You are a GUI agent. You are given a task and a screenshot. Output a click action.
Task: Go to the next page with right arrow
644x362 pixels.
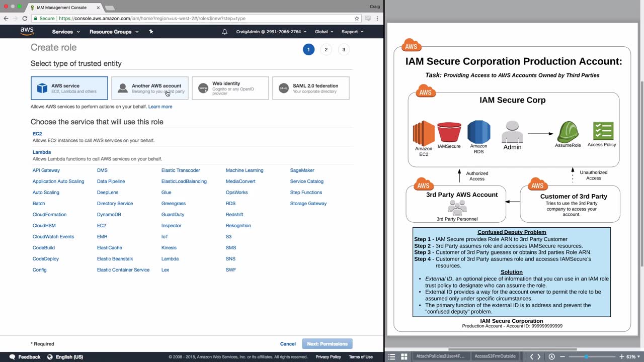pos(539,356)
